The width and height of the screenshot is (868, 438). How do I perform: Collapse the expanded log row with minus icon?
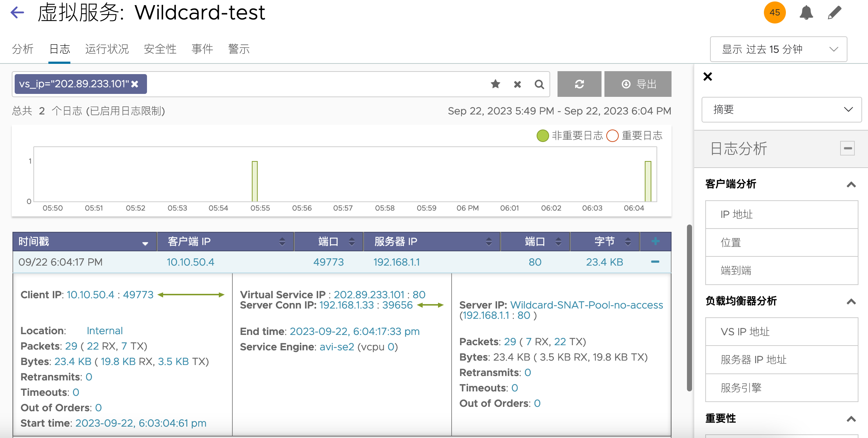click(655, 262)
